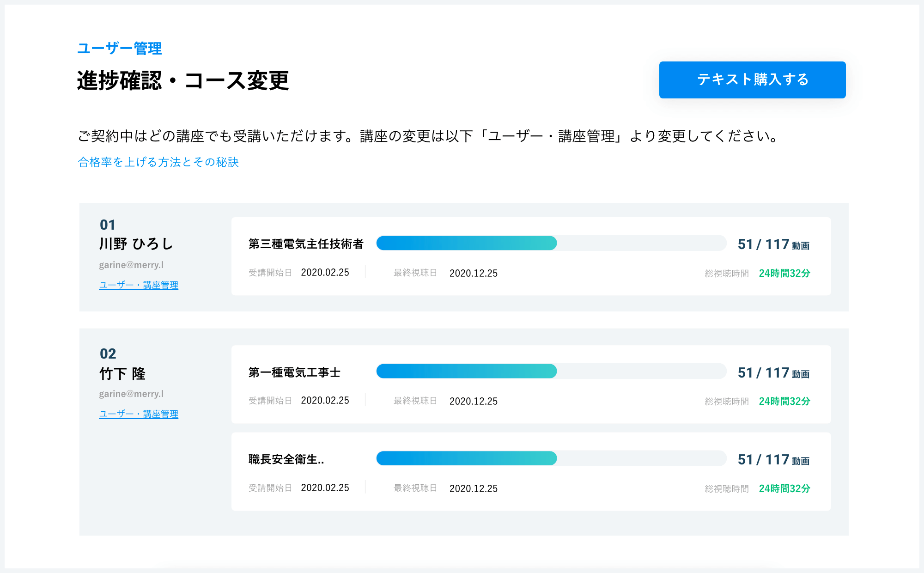Click 24時間32分 total time for 第一種電気工事士

point(784,401)
